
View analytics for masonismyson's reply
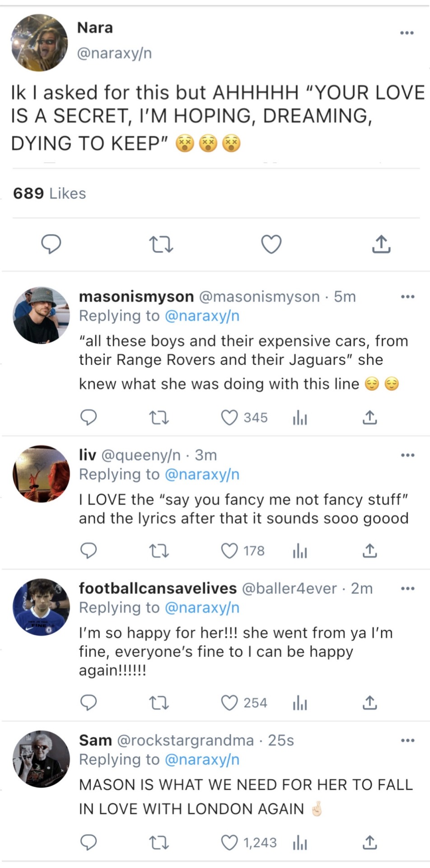click(300, 418)
